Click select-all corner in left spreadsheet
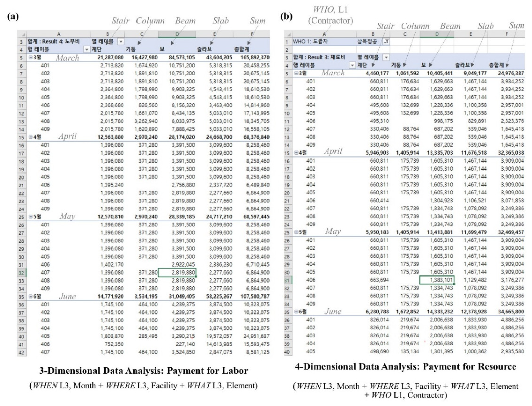The image size is (532, 406). (23, 35)
